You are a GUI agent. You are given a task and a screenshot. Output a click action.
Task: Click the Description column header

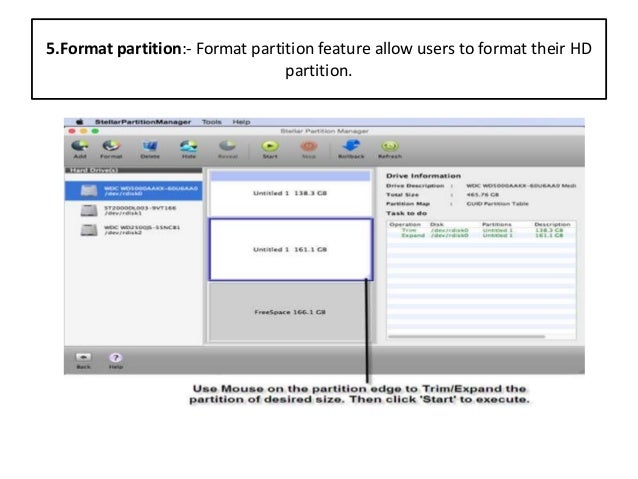click(x=552, y=224)
